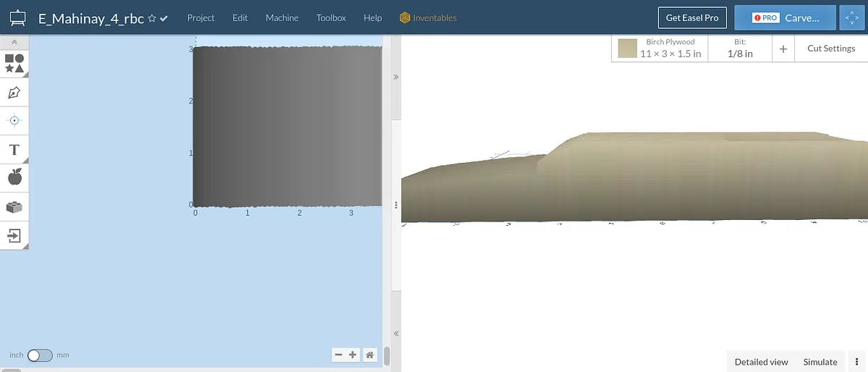
Task: Collapse the panel with bottom chevron
Action: coord(396,334)
